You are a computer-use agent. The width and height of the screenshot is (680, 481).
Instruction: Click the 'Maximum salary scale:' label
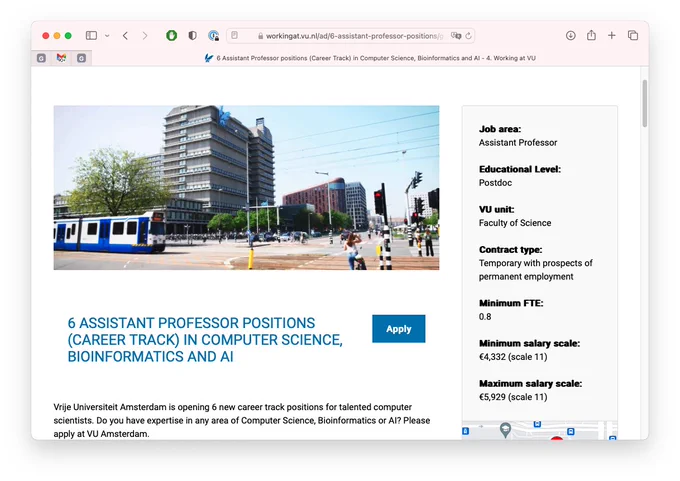click(531, 383)
